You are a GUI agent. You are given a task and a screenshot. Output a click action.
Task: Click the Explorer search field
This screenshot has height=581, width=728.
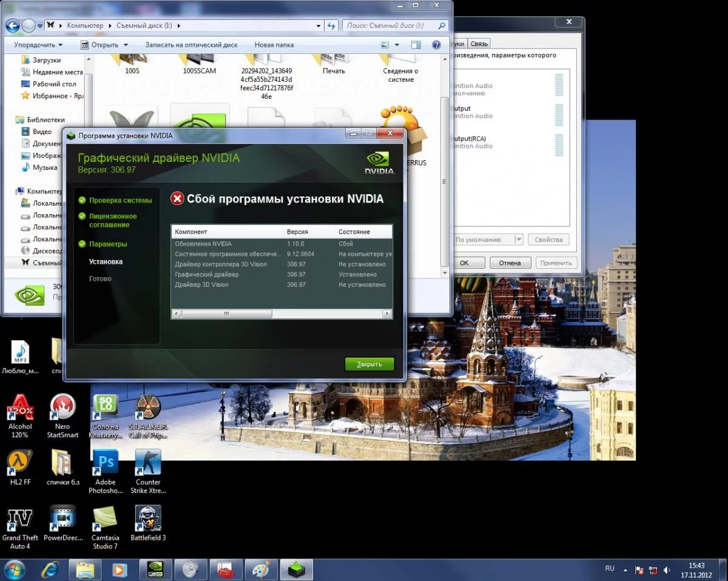[x=396, y=26]
